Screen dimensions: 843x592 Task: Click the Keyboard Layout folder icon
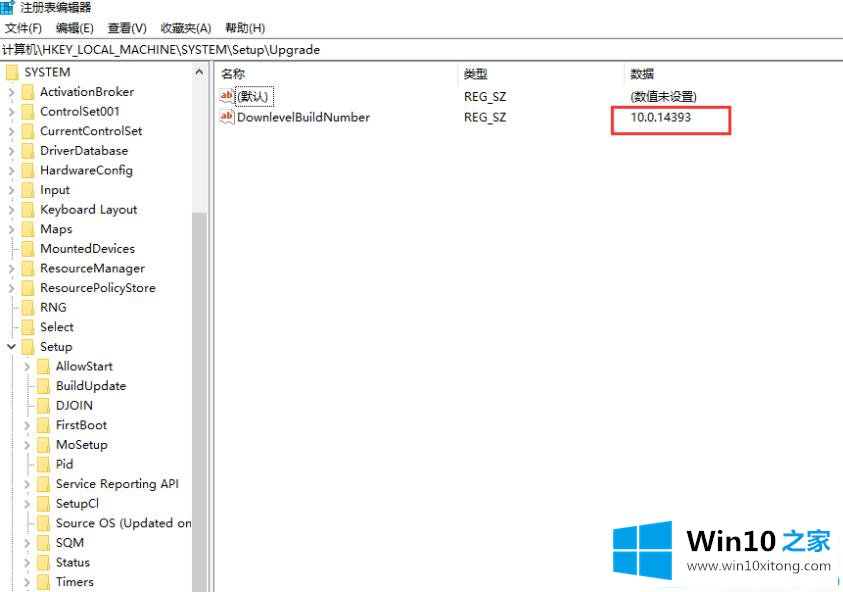28,210
